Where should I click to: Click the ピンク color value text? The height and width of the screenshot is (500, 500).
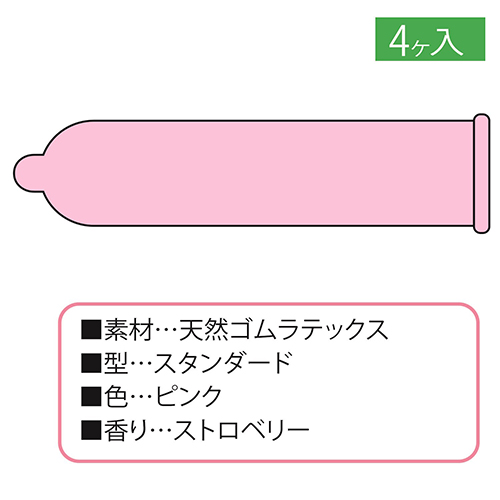pos(188,396)
